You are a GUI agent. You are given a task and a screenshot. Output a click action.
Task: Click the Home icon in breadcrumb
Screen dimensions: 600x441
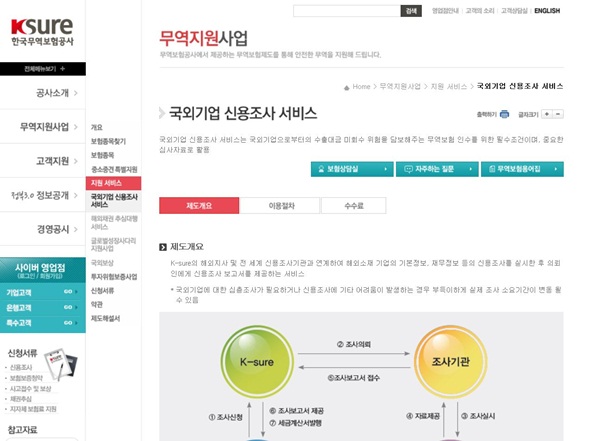point(346,87)
